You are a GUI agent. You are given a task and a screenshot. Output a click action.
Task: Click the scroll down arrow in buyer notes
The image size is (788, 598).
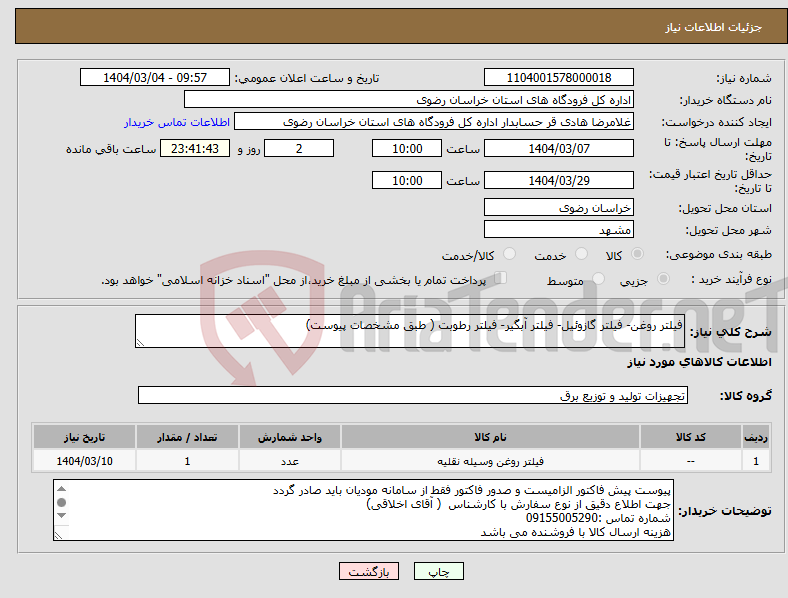[x=61, y=516]
